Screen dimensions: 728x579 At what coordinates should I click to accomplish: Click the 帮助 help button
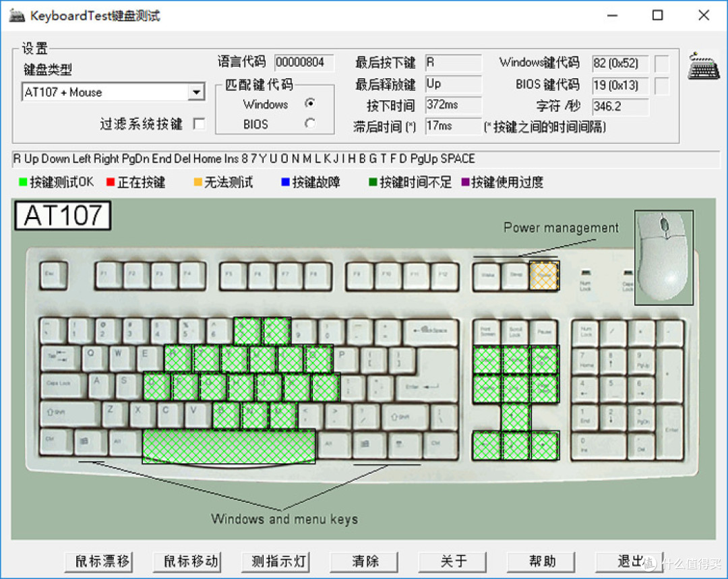(x=541, y=561)
